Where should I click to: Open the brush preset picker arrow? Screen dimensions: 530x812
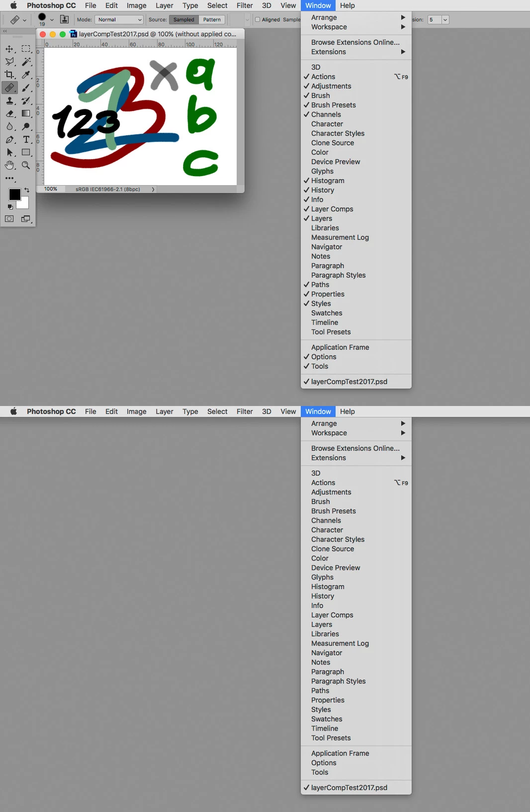point(52,20)
